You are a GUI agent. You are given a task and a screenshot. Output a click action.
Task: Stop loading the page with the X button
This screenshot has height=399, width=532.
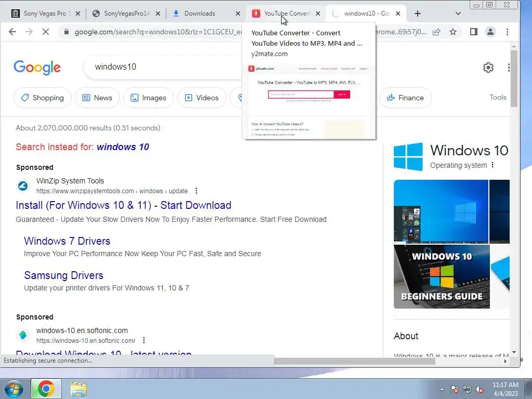click(46, 32)
